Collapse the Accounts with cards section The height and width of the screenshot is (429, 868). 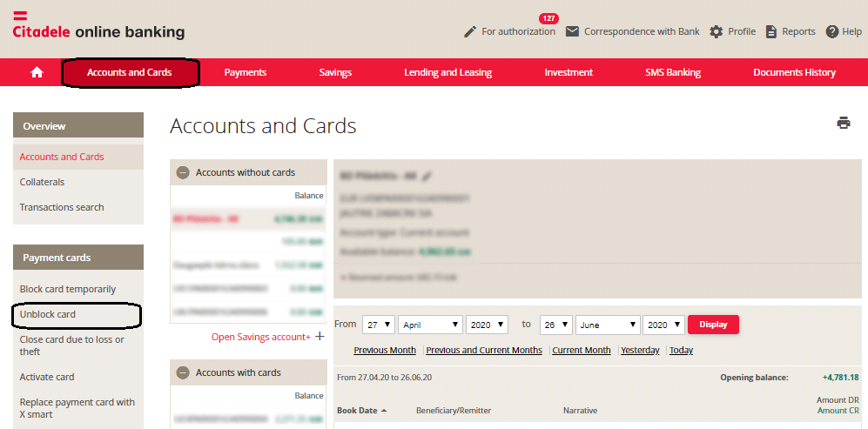[x=183, y=373]
